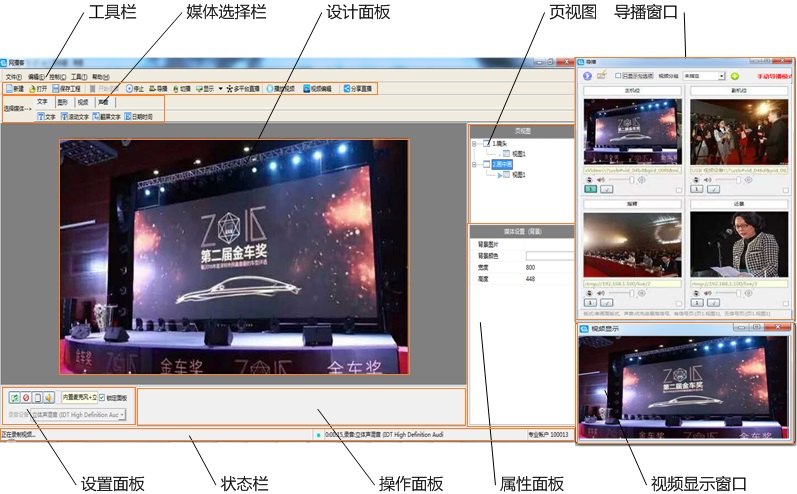This screenshot has width=797, height=494.
Task: Switch to the 视频 media tab
Action: coord(83,102)
